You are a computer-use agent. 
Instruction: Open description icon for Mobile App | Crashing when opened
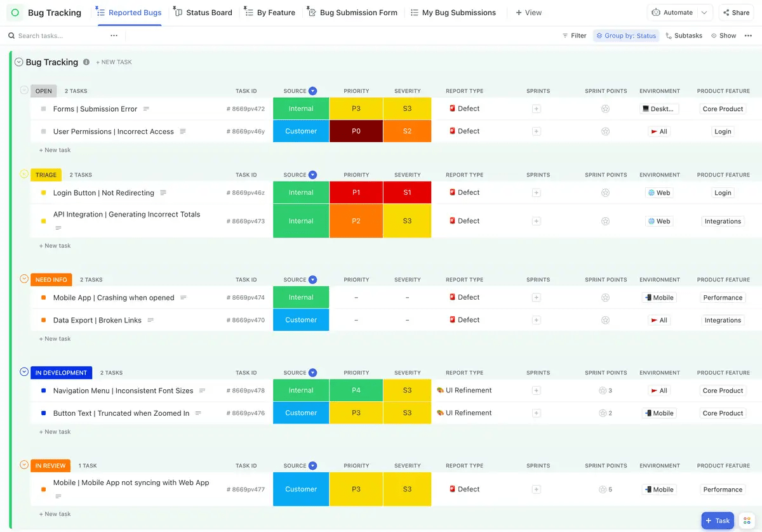[x=184, y=298]
